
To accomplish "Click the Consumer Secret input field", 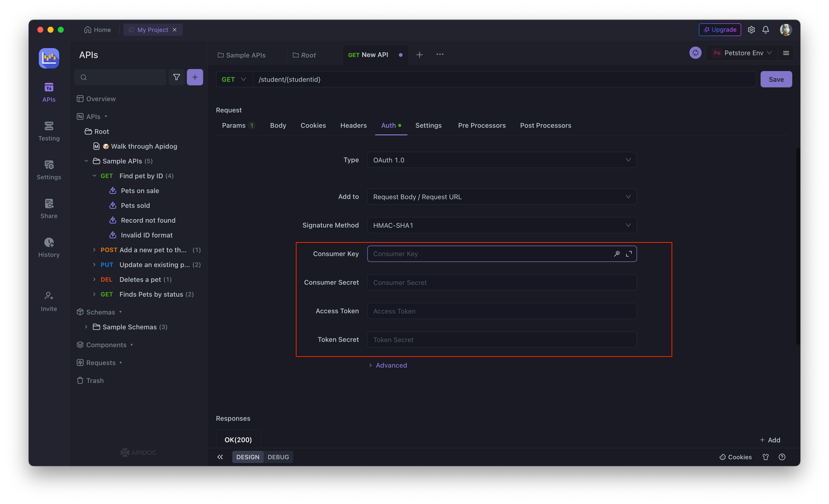I will point(502,283).
